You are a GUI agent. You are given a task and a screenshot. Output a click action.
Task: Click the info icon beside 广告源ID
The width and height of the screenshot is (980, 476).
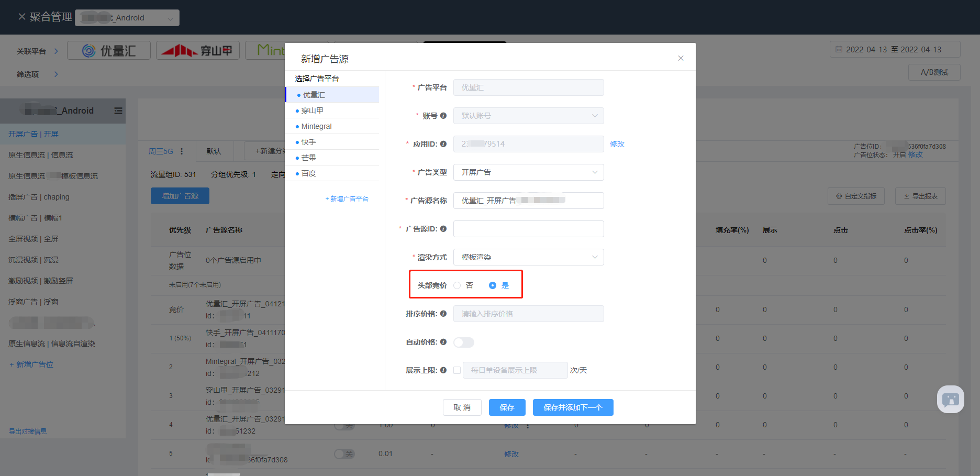click(x=443, y=229)
